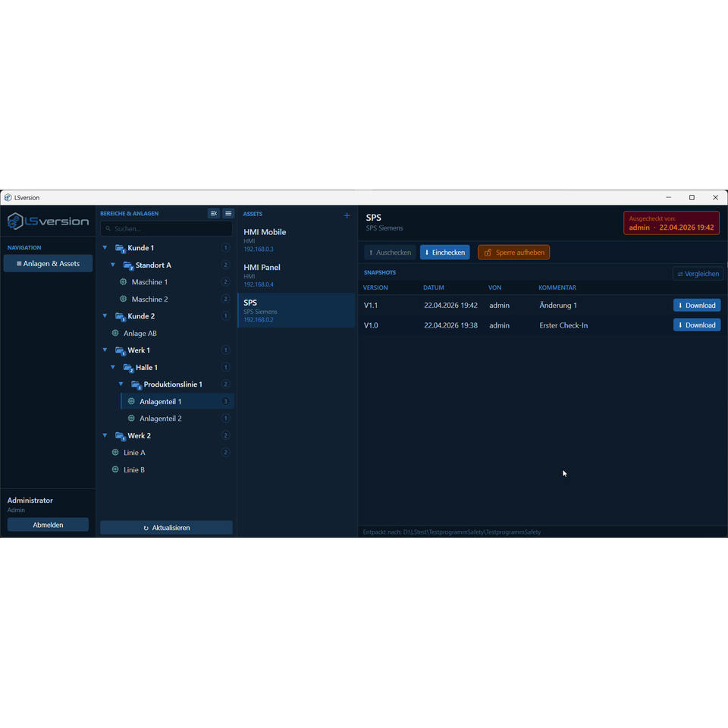
Task: Click the 192.168.0.2 IP address text
Action: pyautogui.click(x=258, y=319)
